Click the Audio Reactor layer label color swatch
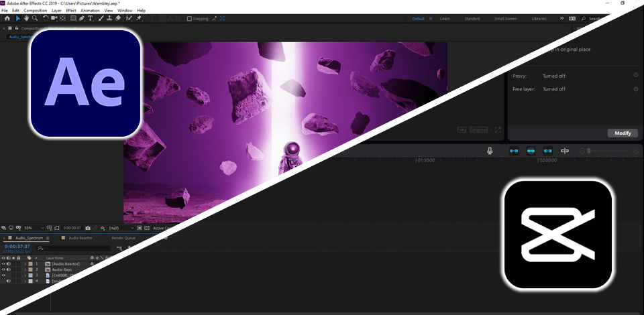This screenshot has width=644, height=315. [30, 264]
